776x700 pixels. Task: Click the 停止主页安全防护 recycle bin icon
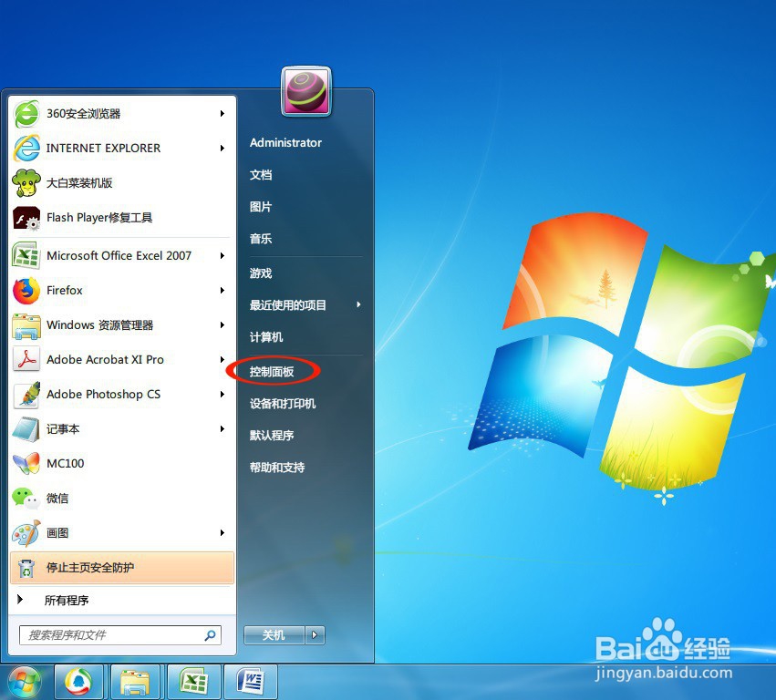point(26,568)
